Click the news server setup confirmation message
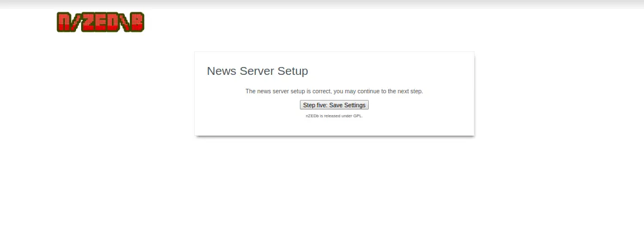644x229 pixels. [334, 91]
